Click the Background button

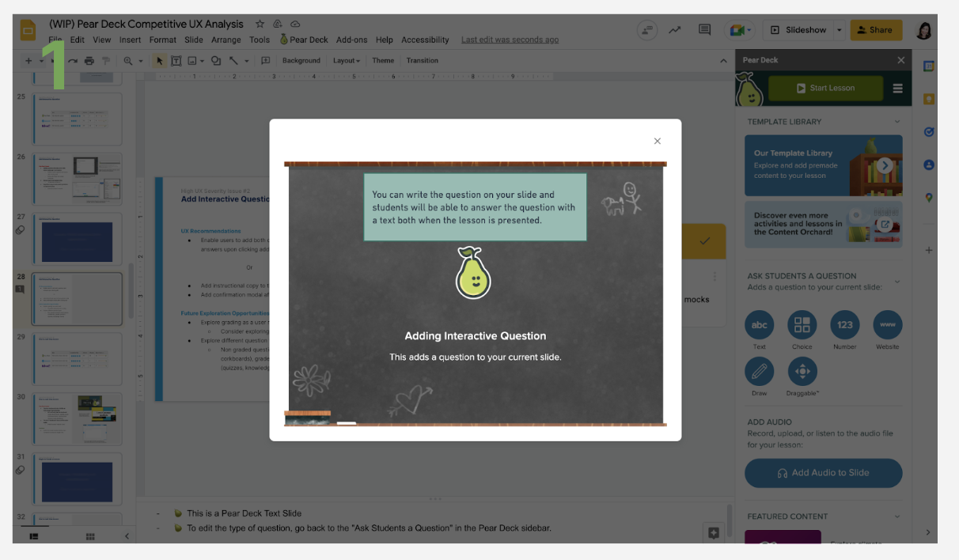301,61
